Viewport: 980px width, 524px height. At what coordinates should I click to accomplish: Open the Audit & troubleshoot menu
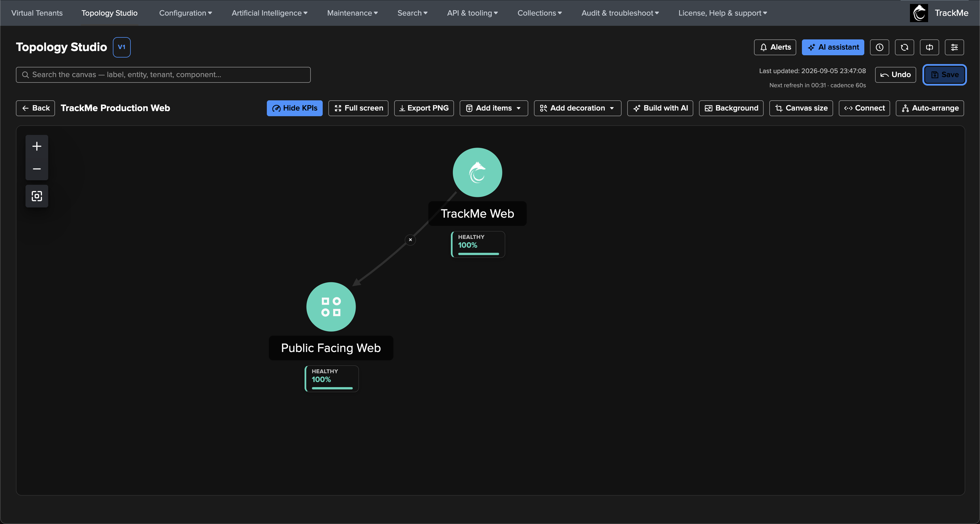620,13
